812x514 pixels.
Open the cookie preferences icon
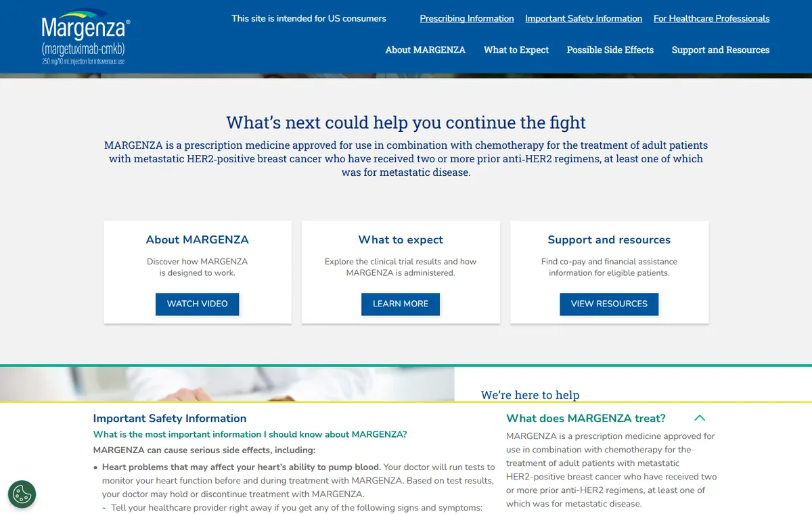(x=22, y=494)
